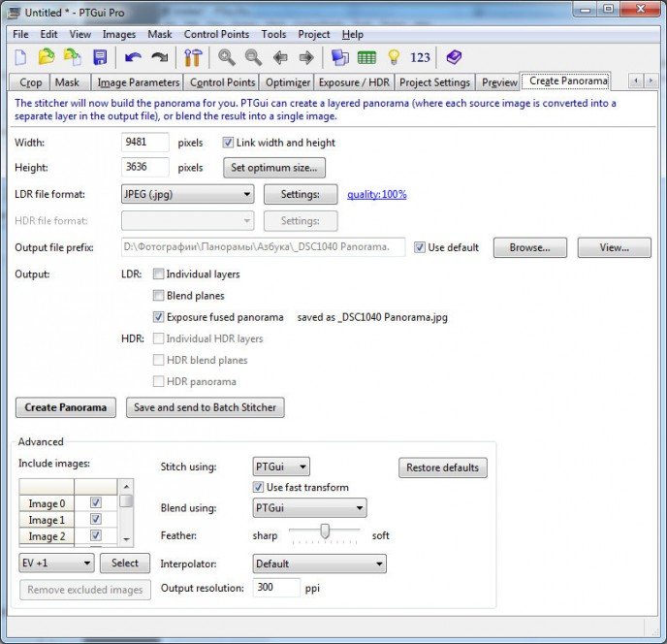667x644 pixels.
Task: Click the Width input field
Action: 145,142
